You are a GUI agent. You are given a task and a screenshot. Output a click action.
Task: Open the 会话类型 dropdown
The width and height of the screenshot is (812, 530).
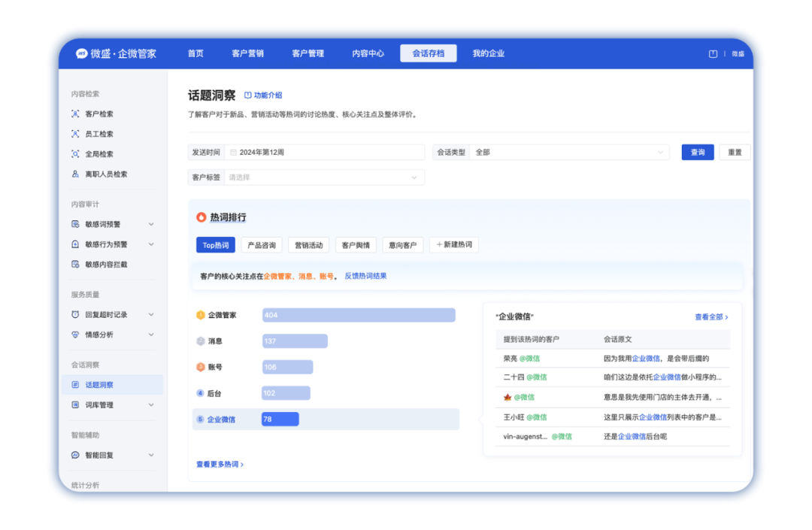click(x=569, y=153)
